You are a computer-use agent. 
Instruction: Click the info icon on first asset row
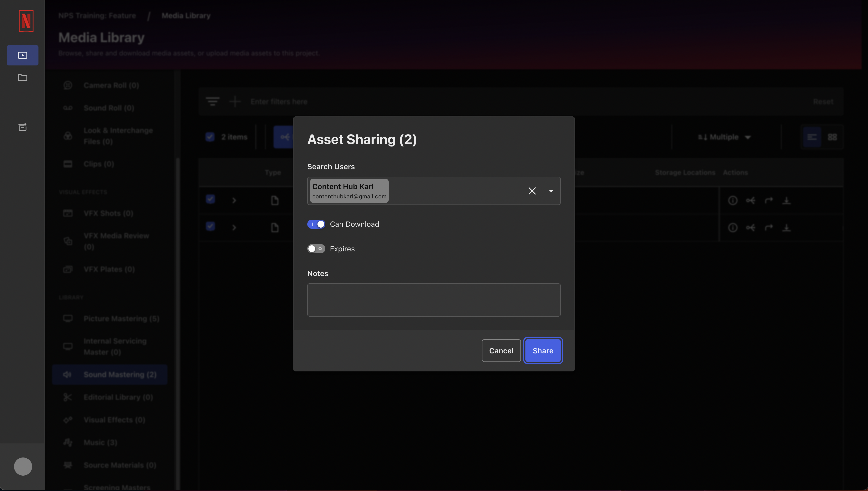click(732, 201)
